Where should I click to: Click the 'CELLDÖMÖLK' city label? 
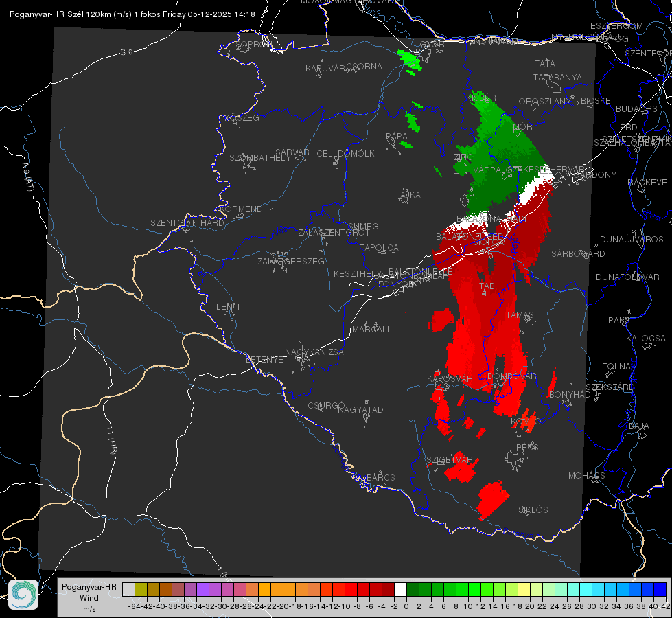[345, 154]
